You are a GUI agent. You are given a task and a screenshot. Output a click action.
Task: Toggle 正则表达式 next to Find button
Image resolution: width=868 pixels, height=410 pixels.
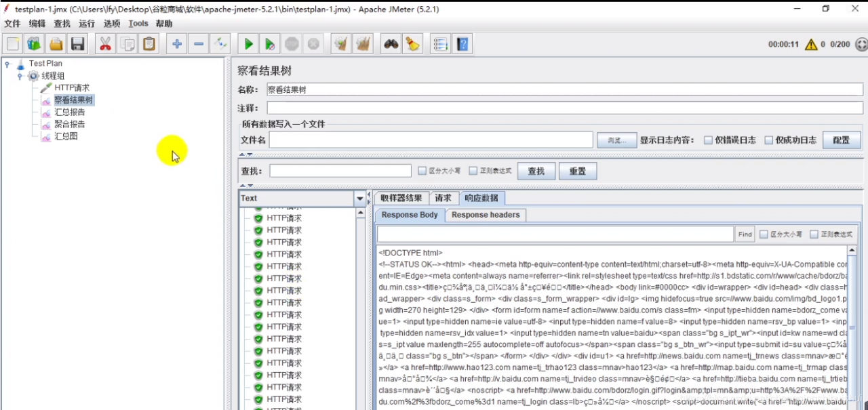click(814, 234)
